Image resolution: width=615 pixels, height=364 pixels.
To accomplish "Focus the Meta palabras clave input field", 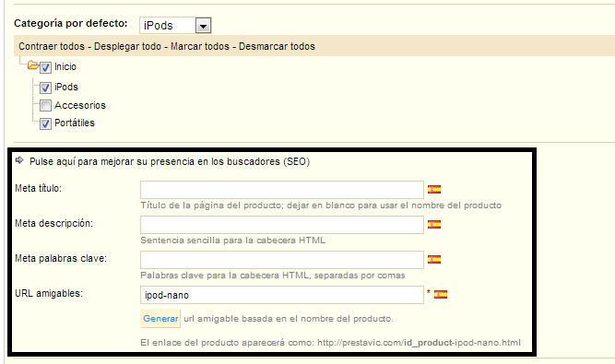I will [282, 260].
